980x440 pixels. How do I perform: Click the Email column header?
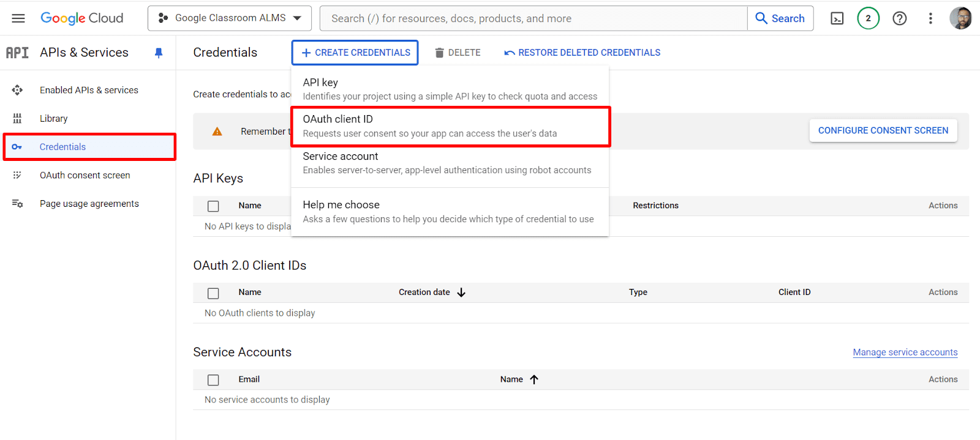tap(249, 379)
